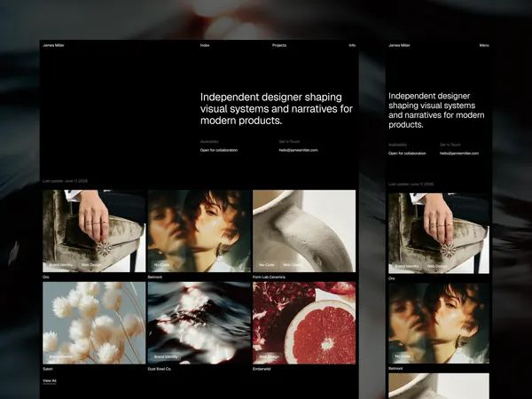Open the Projects nav item
Viewport: 532px width, 399px height.
pyautogui.click(x=279, y=45)
